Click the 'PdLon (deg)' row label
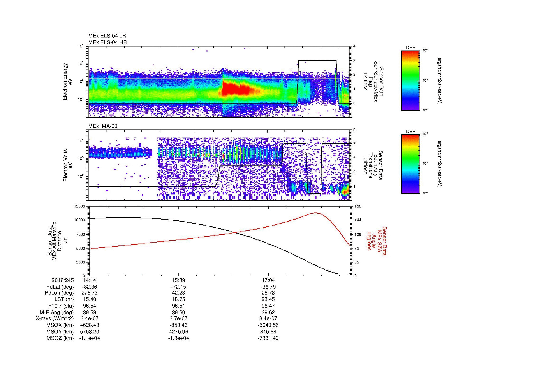 pos(59,293)
